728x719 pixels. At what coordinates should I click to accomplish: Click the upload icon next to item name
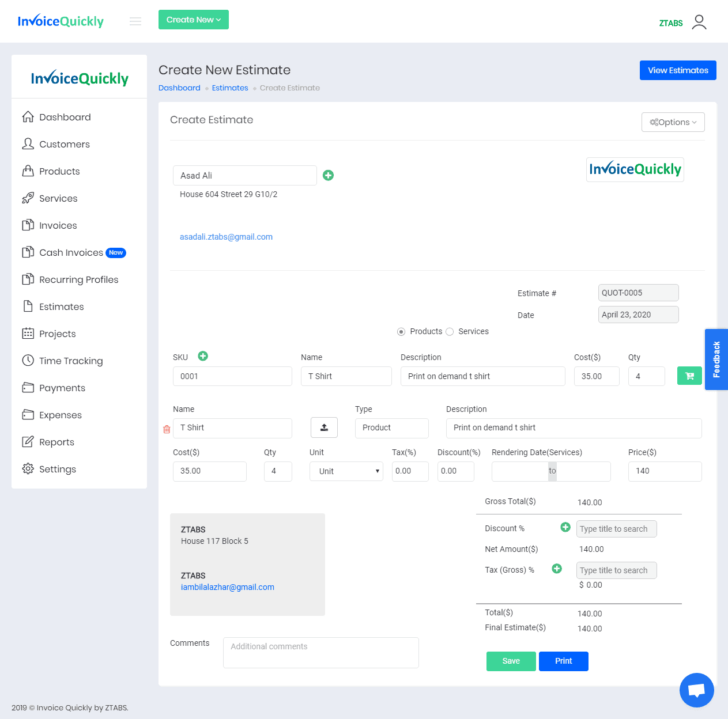point(324,427)
